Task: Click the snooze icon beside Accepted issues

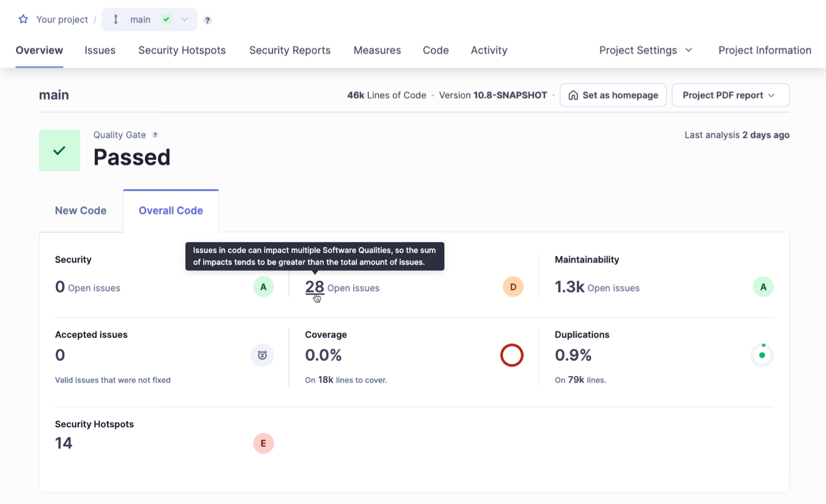Action: click(262, 355)
